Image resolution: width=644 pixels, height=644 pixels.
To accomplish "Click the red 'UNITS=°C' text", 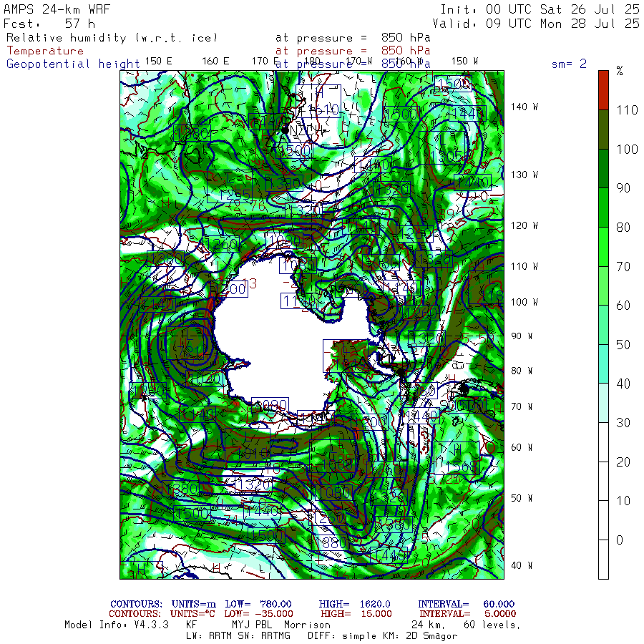I will click(x=193, y=614).
